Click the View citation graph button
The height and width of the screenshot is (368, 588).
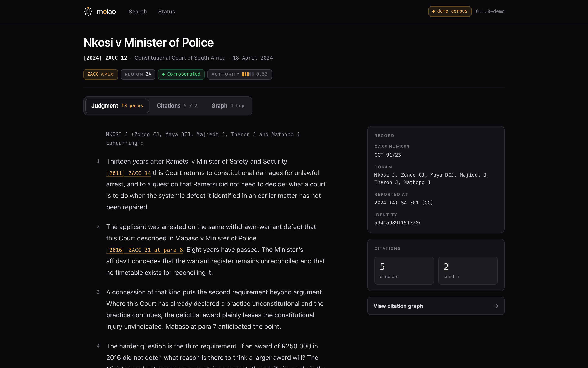point(436,306)
